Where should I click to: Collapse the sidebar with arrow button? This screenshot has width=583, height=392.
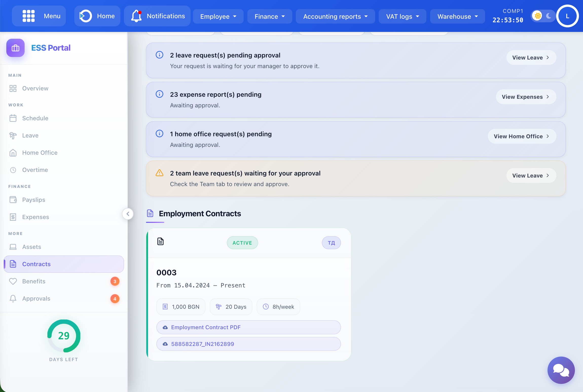[128, 214]
